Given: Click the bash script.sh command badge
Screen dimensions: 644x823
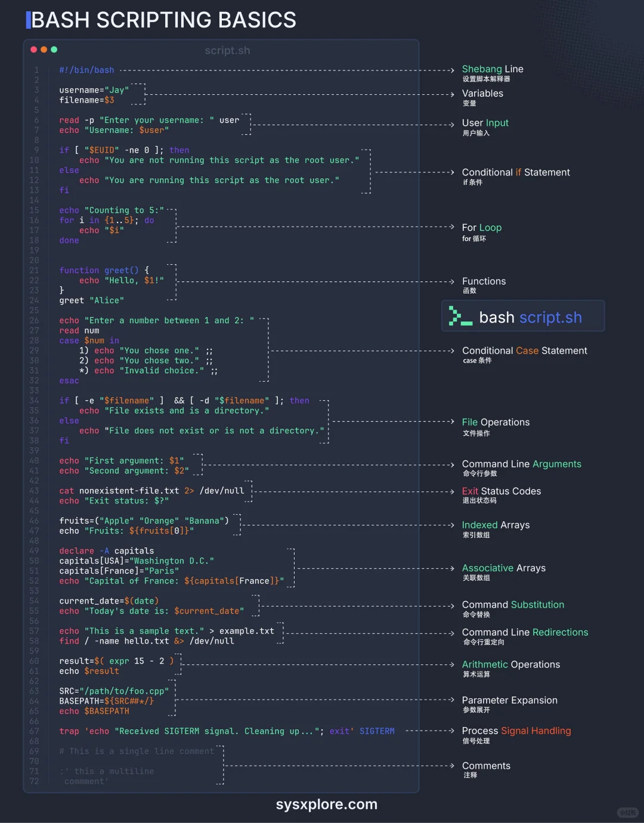Looking at the screenshot, I should (523, 316).
